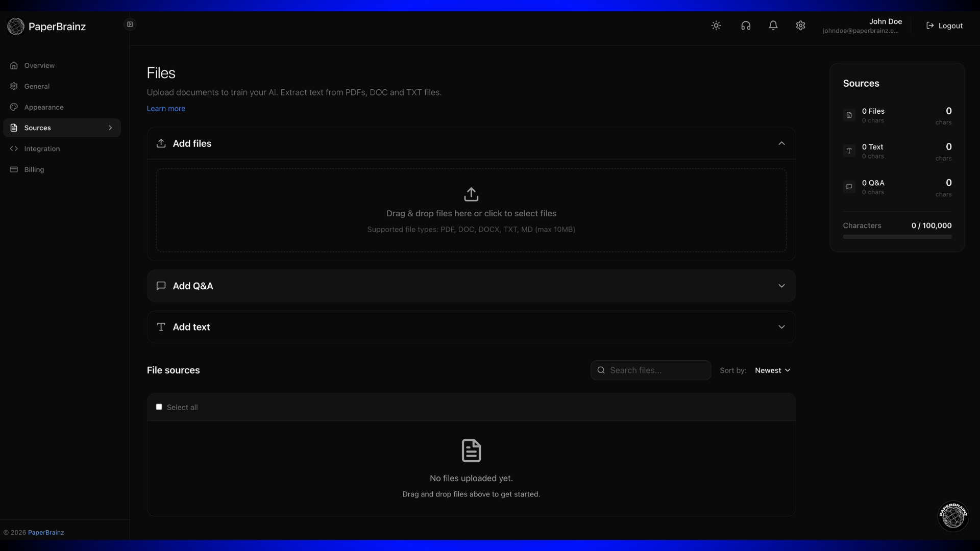The height and width of the screenshot is (551, 980).
Task: Open the Learn more link
Action: pos(166,108)
